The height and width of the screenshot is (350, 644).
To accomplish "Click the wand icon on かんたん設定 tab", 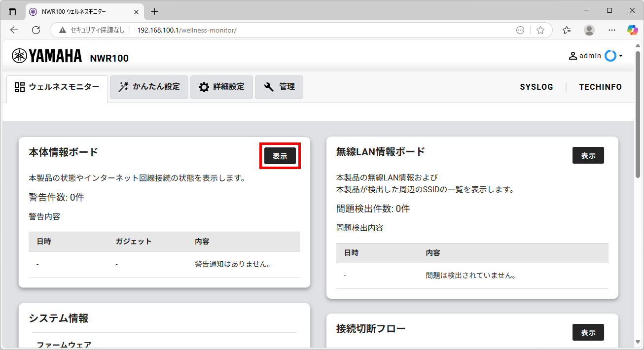I will [123, 87].
